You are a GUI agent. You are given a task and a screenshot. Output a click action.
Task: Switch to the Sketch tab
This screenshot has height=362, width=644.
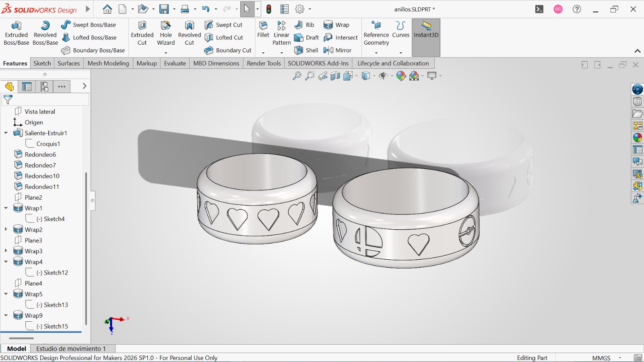click(42, 63)
